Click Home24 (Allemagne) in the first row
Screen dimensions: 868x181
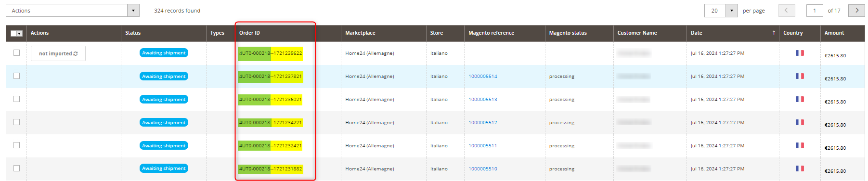(370, 53)
